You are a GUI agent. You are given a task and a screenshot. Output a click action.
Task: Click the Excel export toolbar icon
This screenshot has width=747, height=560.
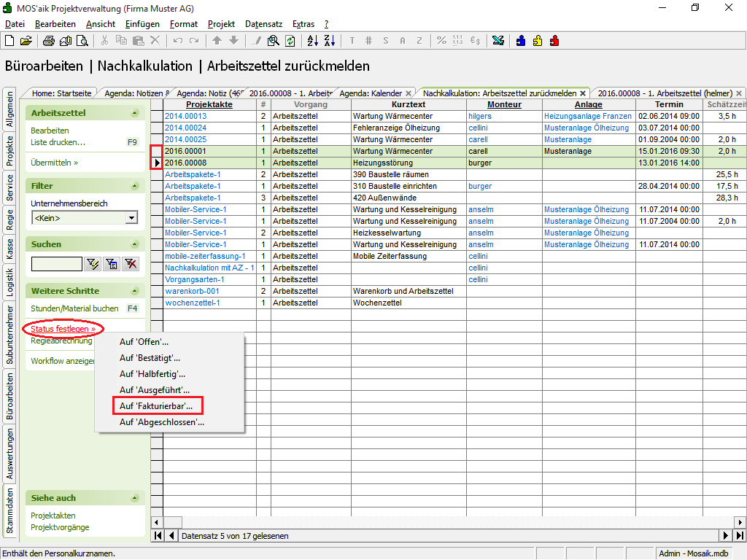point(498,41)
